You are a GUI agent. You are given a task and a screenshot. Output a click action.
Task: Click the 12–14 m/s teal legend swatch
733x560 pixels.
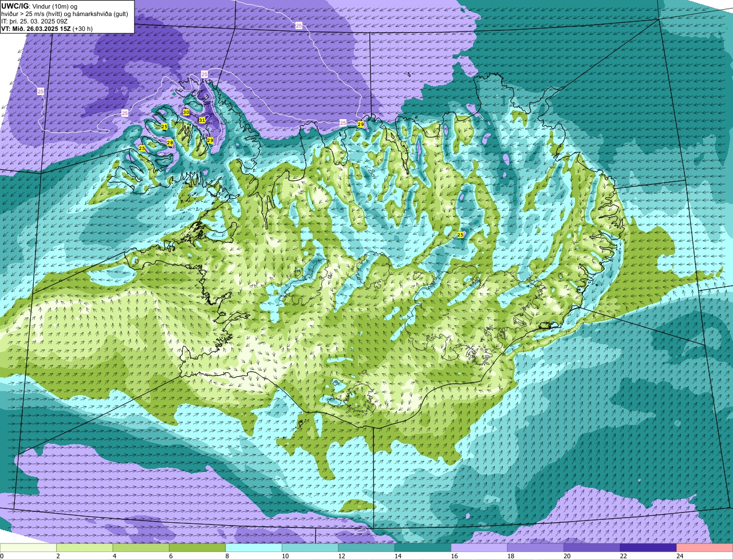coord(366,547)
